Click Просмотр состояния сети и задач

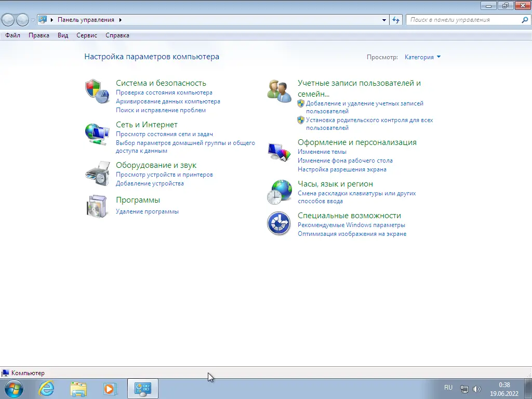pyautogui.click(x=164, y=134)
